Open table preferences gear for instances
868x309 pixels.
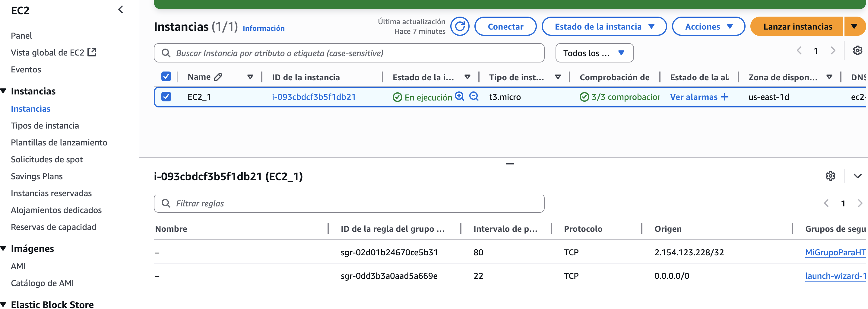point(857,51)
